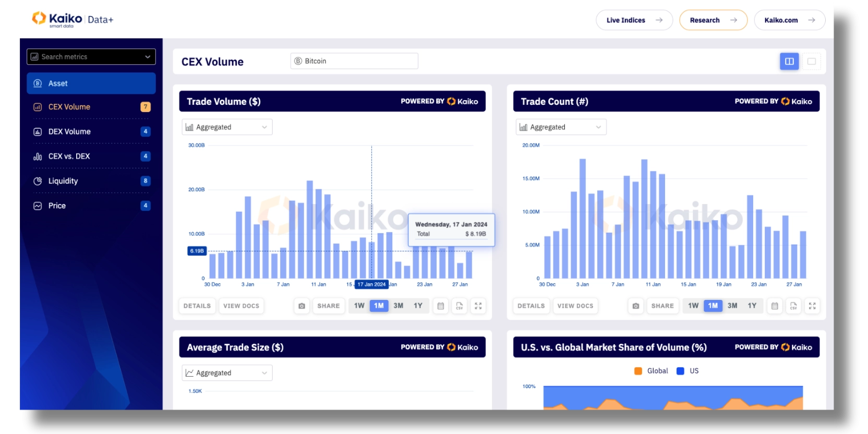Click the 6.19B value marker on axis
868x434 pixels.
pyautogui.click(x=197, y=251)
